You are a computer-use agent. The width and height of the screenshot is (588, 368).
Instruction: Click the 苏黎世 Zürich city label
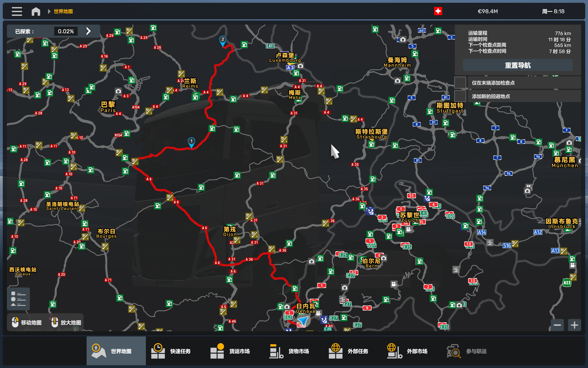(x=409, y=218)
